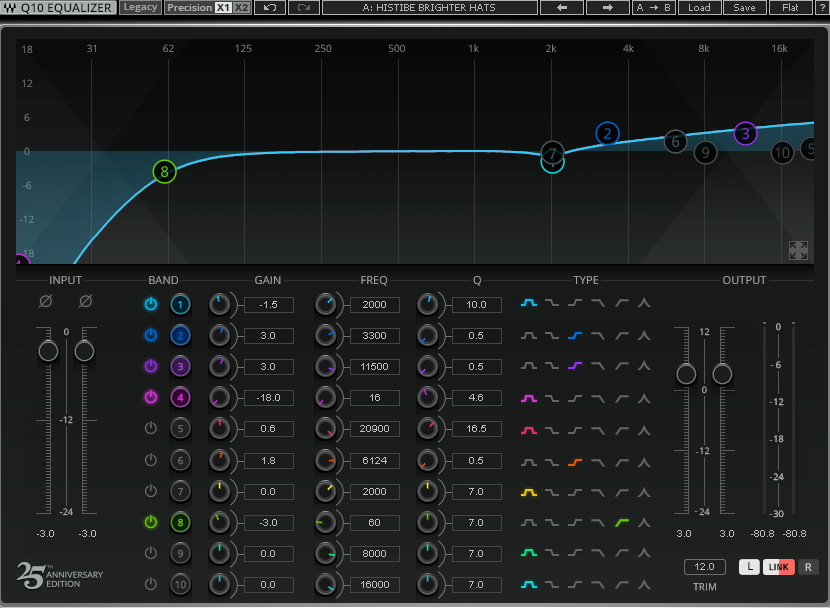
Task: Click band 3 node on EQ graph
Action: tap(745, 133)
